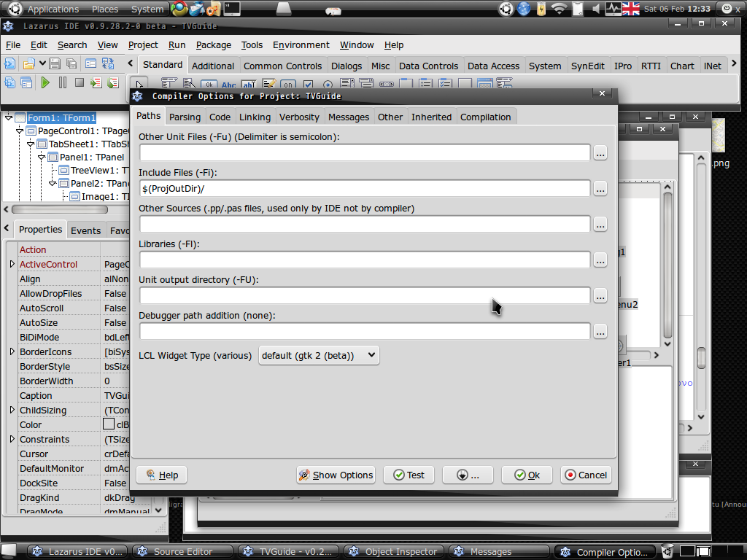Click the TLabel 'Abc' component palette icon

(x=228, y=85)
